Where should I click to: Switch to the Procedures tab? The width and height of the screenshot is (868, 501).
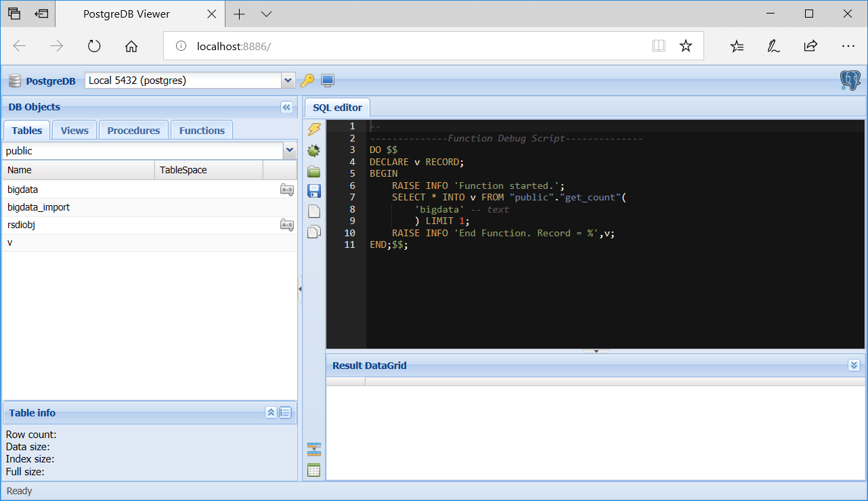click(133, 131)
